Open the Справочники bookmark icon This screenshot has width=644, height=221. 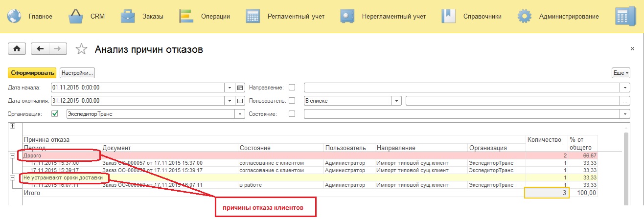(x=448, y=16)
